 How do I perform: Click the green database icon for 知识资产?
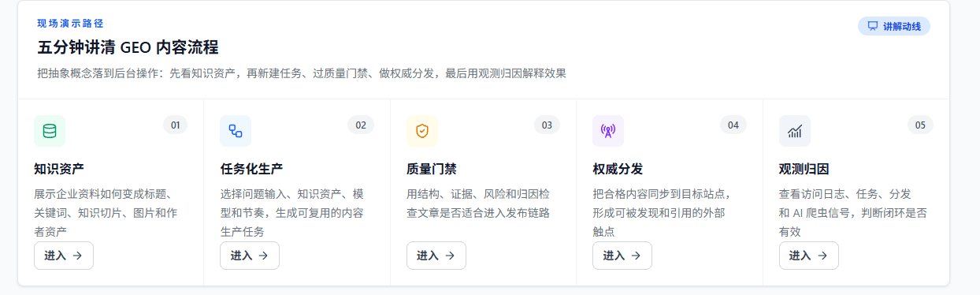tap(50, 131)
